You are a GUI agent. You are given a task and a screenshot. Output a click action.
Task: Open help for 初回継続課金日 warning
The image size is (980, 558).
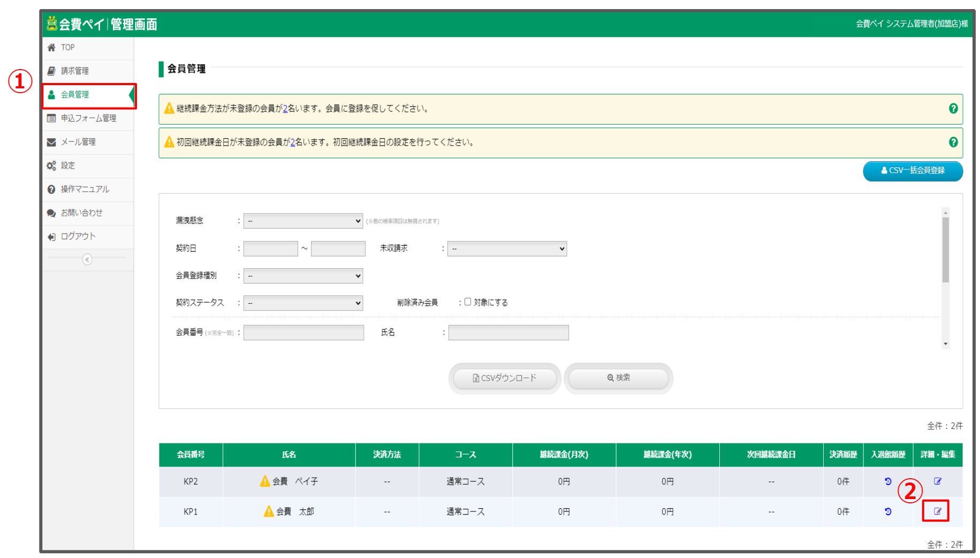click(x=953, y=142)
